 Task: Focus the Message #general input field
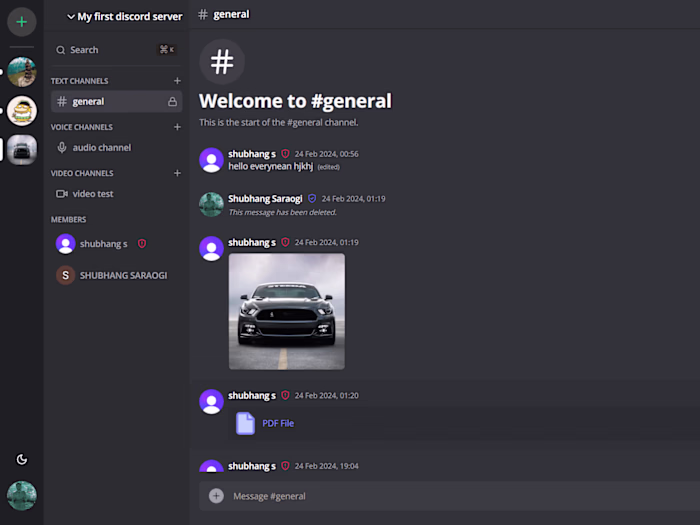coord(450,496)
